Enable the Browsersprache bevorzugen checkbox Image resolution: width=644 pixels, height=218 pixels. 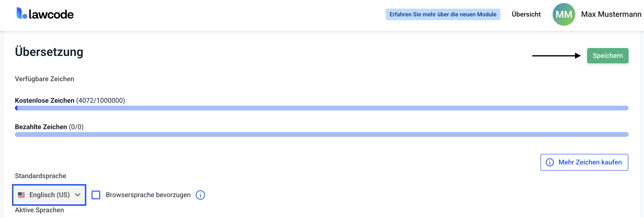point(96,195)
